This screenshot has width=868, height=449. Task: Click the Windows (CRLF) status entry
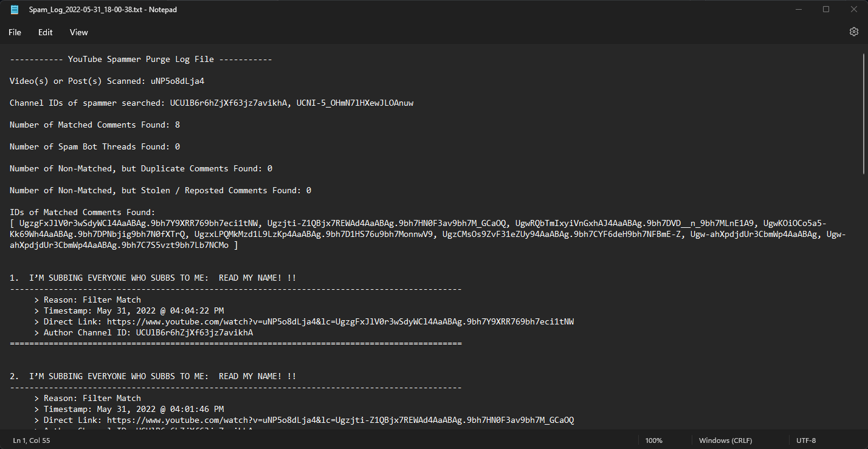click(x=725, y=440)
